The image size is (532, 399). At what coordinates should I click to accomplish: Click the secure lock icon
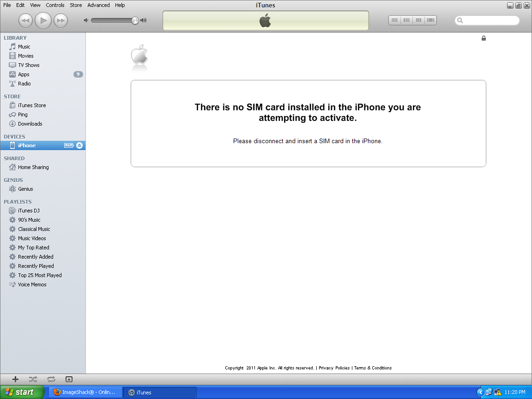tap(484, 38)
